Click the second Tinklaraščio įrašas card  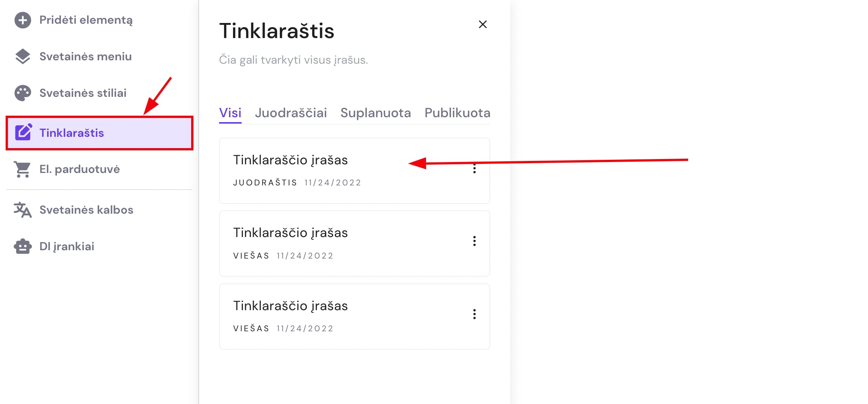coord(291,233)
